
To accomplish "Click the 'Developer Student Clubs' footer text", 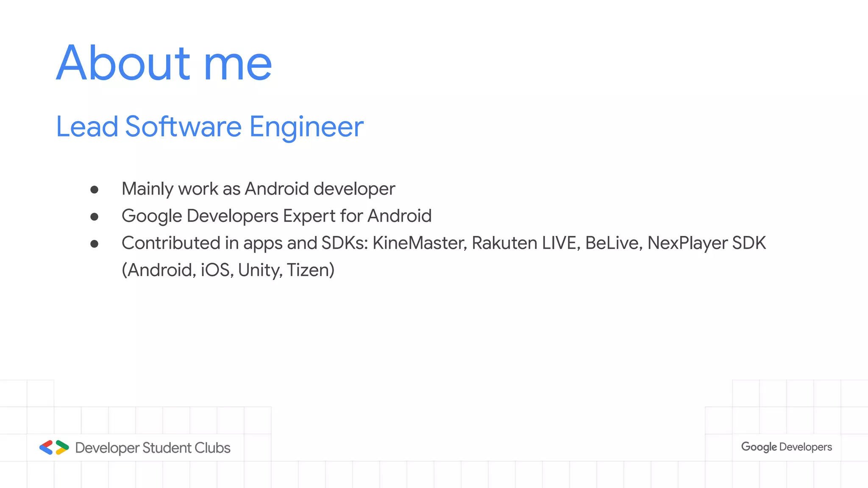I will (x=153, y=448).
